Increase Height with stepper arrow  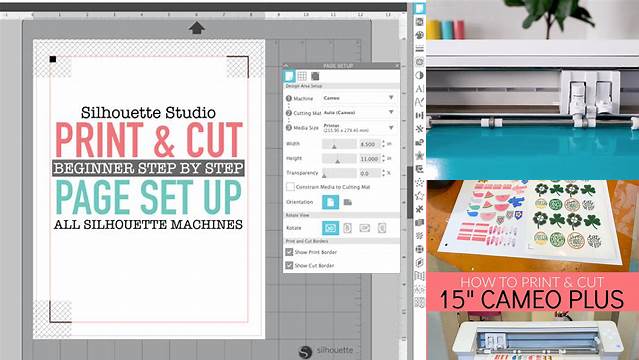(x=383, y=156)
